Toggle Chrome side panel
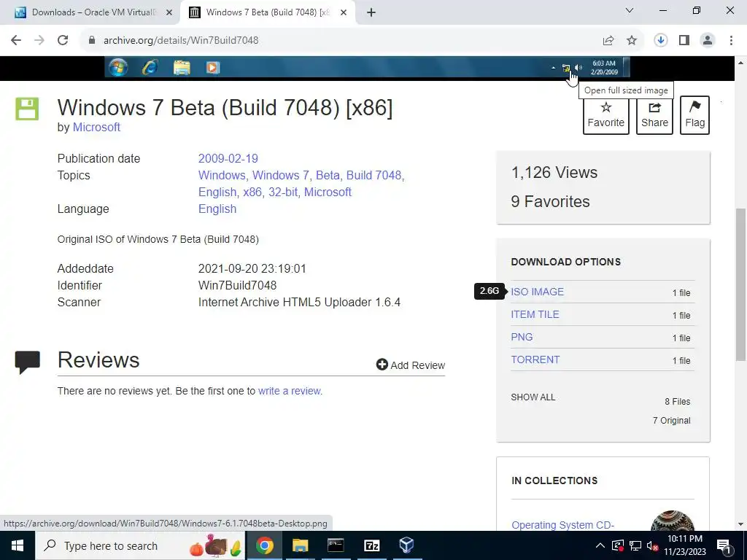This screenshot has height=560, width=747. tap(684, 41)
